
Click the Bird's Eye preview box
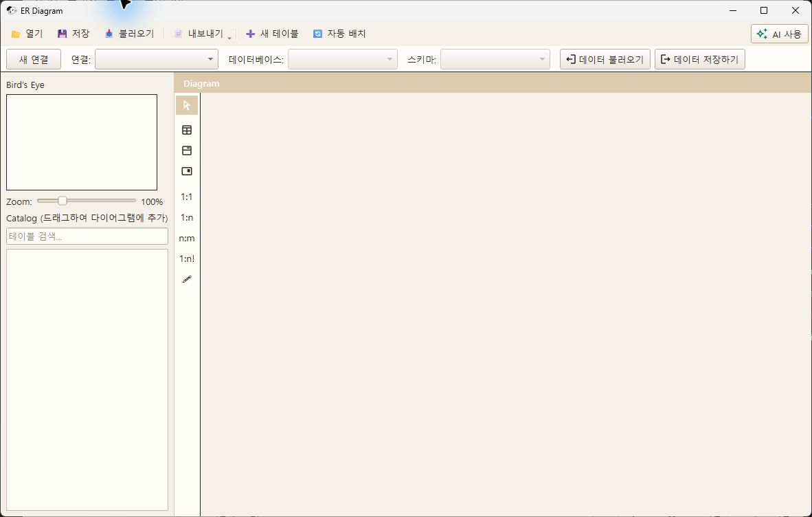tap(82, 142)
